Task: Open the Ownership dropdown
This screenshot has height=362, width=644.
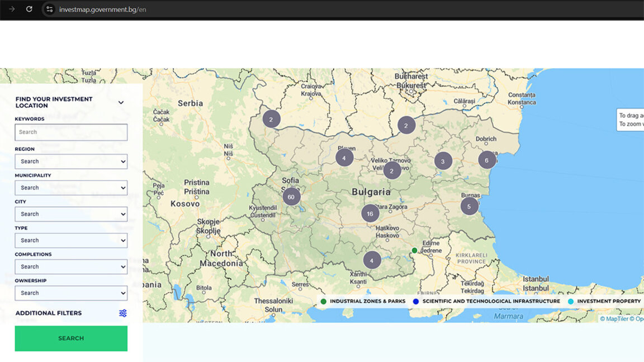Action: [x=71, y=293]
